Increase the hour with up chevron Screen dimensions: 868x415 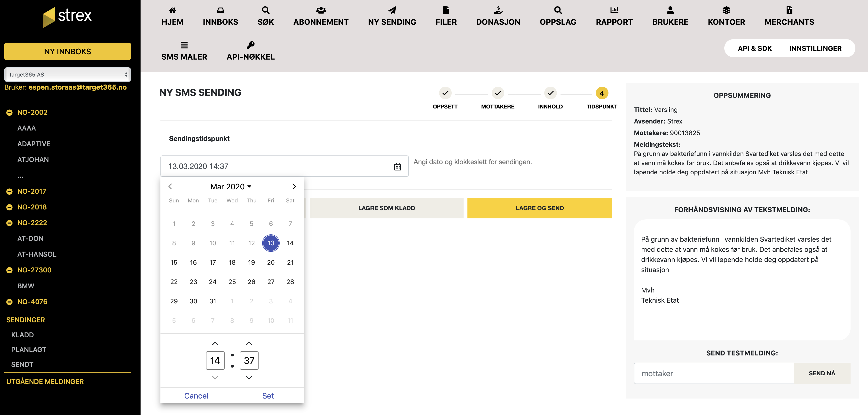(215, 343)
